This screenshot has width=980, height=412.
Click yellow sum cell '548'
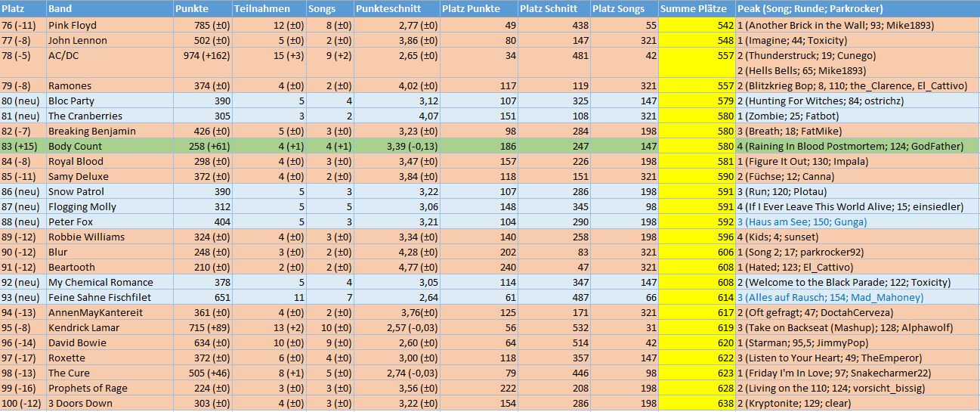pyautogui.click(x=697, y=40)
